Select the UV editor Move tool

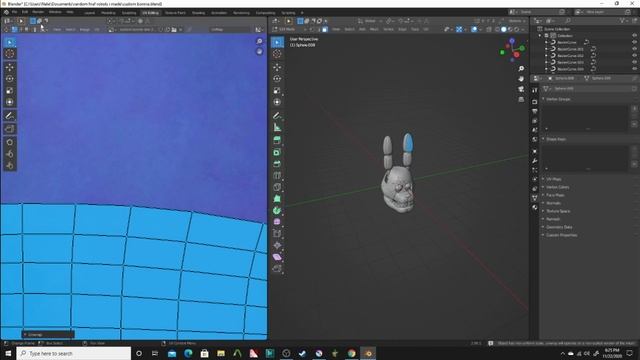click(10, 67)
